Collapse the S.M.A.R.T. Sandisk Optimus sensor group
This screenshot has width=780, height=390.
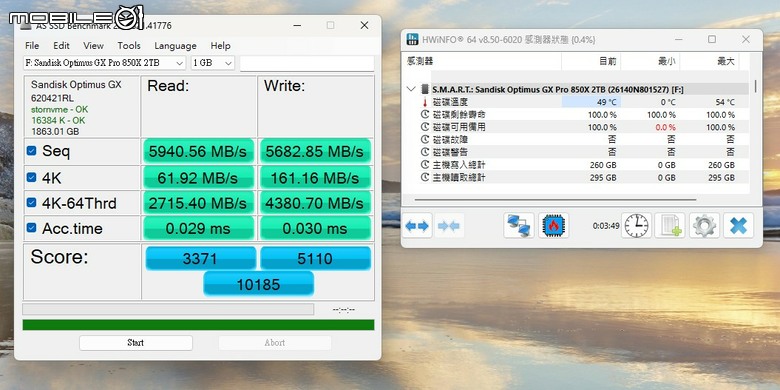point(411,90)
